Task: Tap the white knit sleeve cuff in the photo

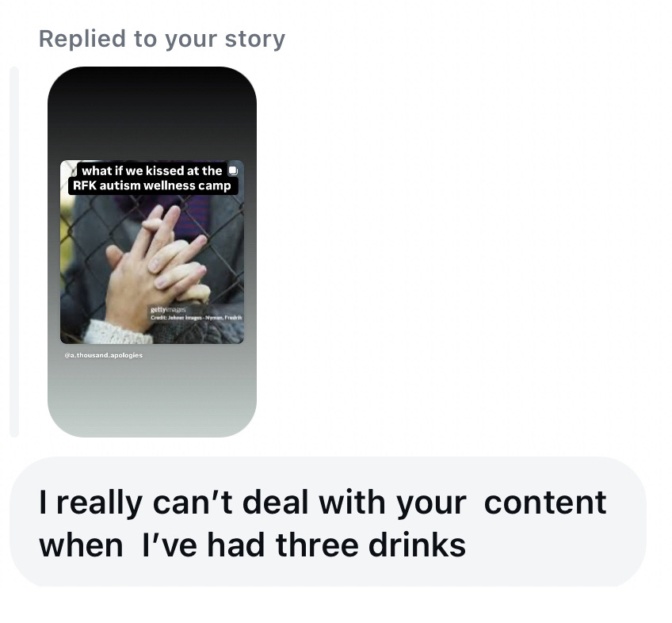Action: pyautogui.click(x=118, y=332)
